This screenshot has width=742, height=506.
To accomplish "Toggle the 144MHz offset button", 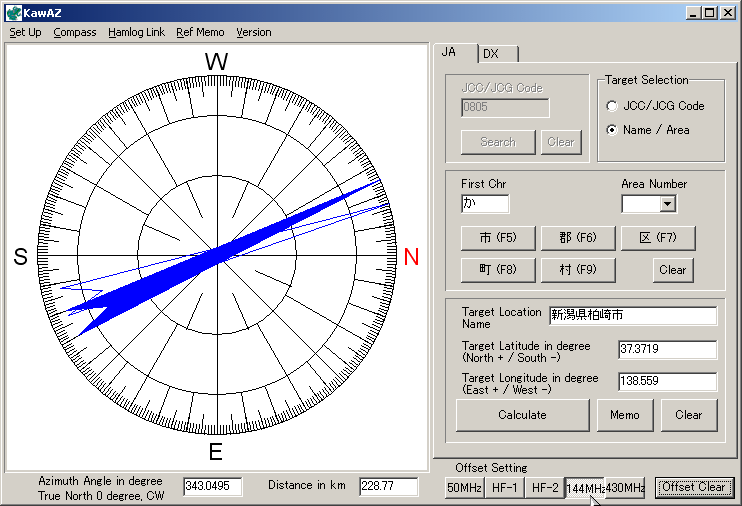I will 585,488.
